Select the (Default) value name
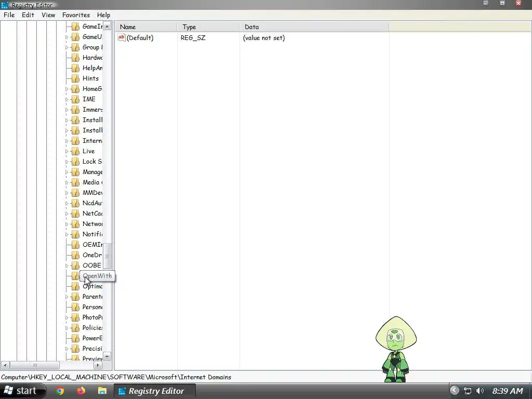Viewport: 532px width, 399px height. click(x=140, y=37)
